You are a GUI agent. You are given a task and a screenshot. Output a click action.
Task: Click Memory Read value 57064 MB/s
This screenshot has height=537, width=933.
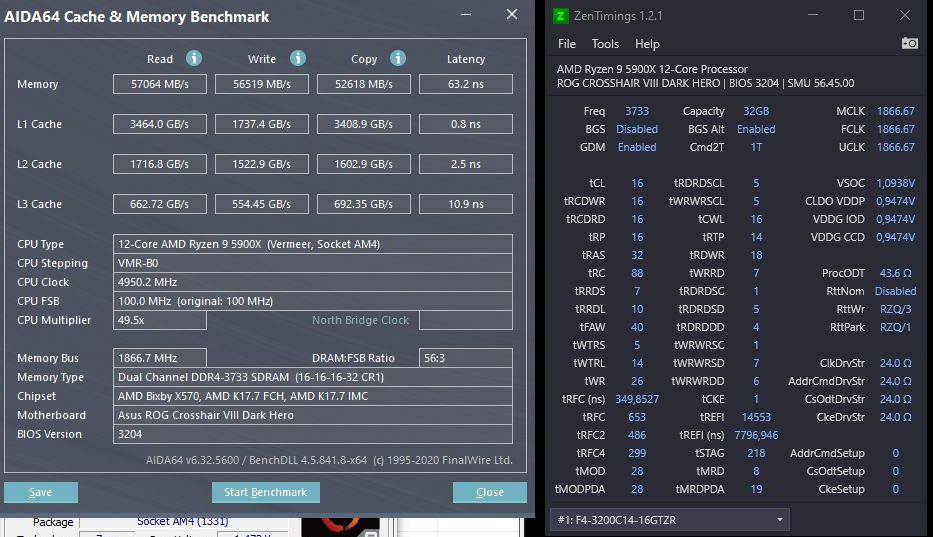tap(159, 84)
